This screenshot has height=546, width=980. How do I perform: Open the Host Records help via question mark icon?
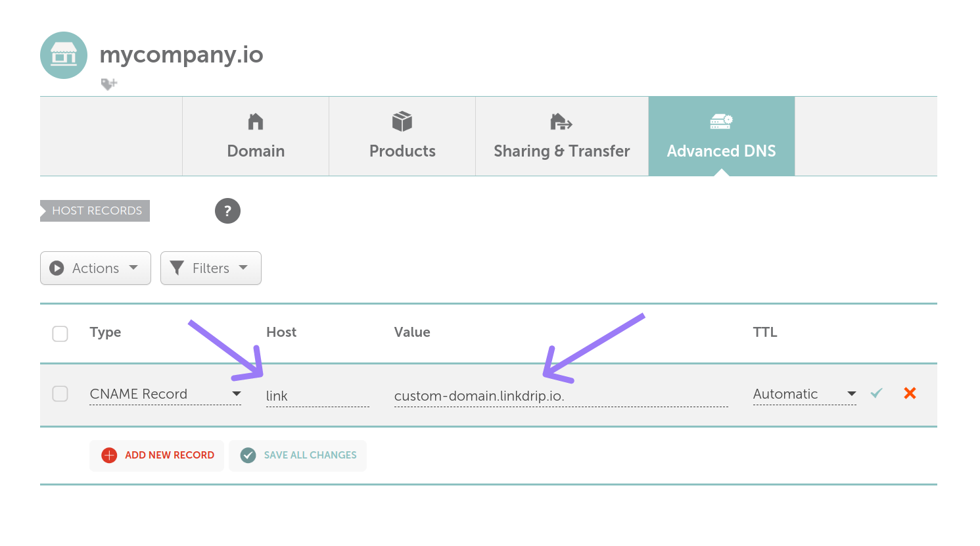pyautogui.click(x=227, y=211)
